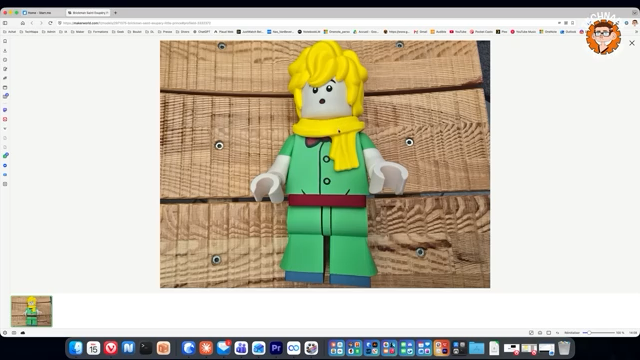Open the Gmail bookmark

click(x=420, y=31)
